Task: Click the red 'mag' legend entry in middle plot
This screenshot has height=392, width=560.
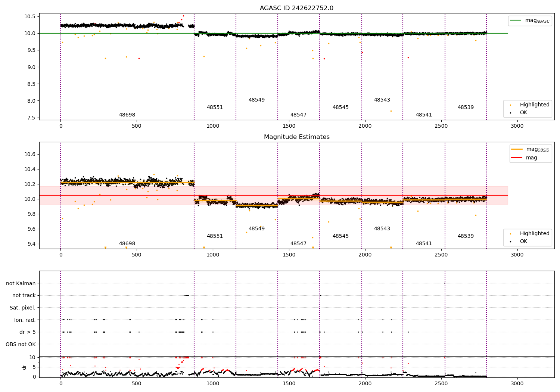Action: click(525, 158)
